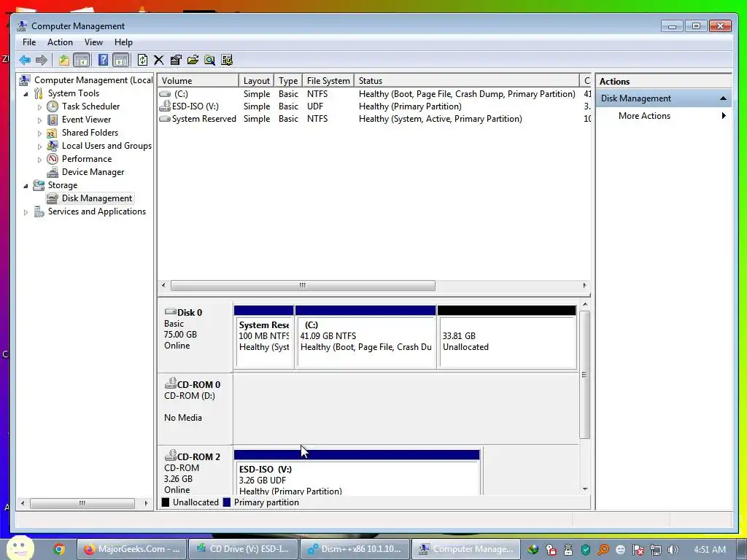Switch to Dism++x86 taskbar window

coord(355,549)
